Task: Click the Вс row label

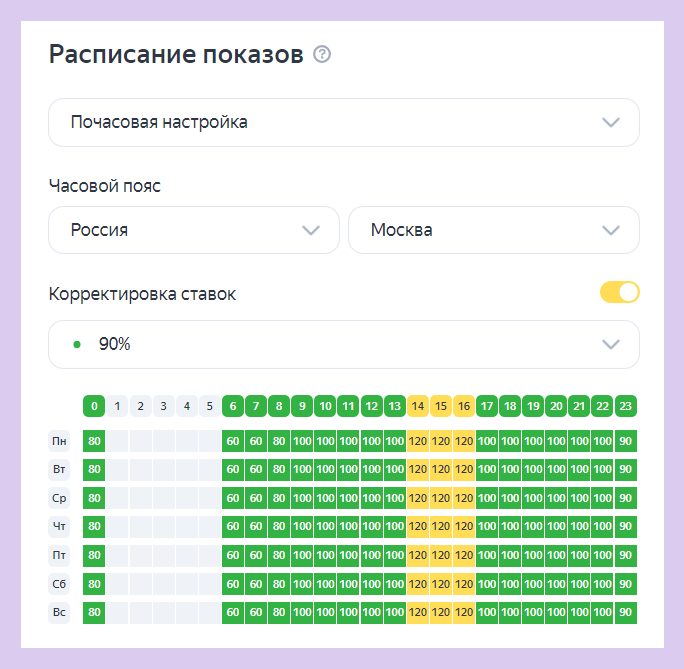Action: [x=60, y=612]
